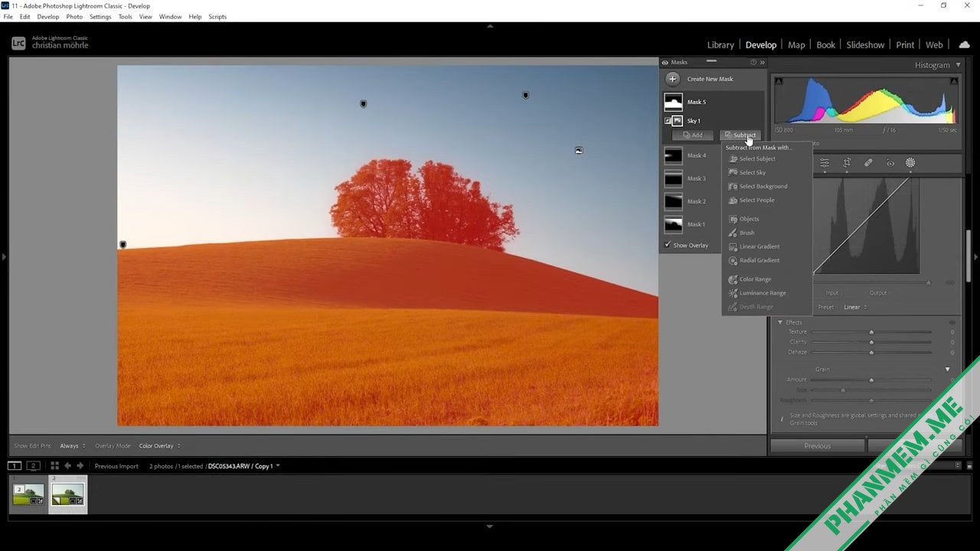Viewport: 980px width, 551px height.
Task: Collapse the Histogram panel triangle
Action: point(958,66)
